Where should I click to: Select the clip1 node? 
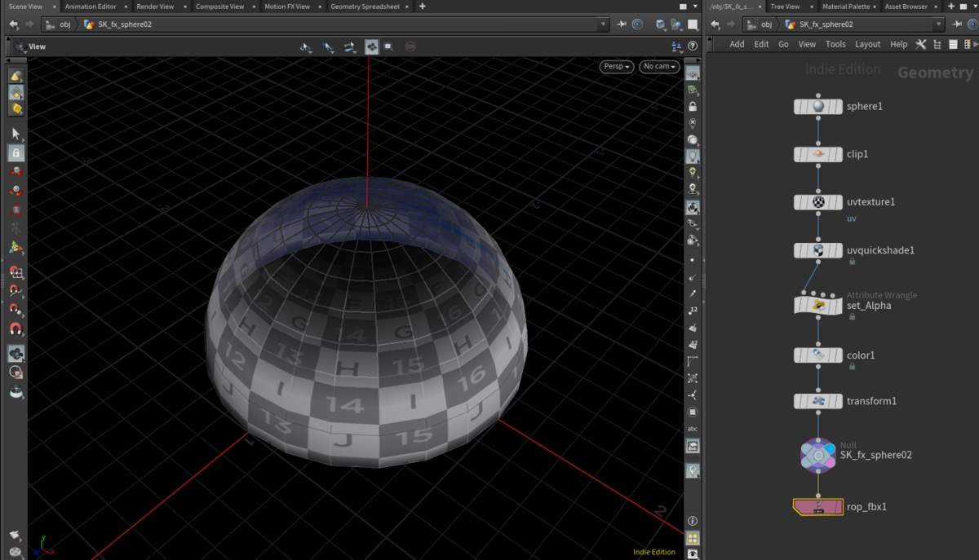point(817,154)
